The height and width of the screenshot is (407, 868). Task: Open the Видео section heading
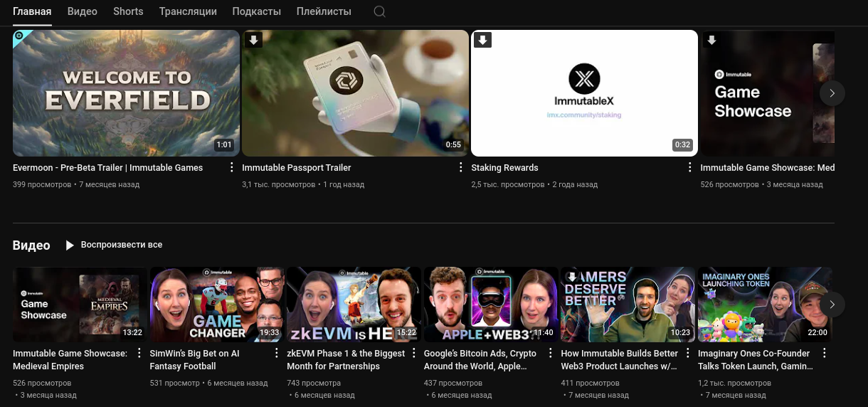tap(31, 245)
